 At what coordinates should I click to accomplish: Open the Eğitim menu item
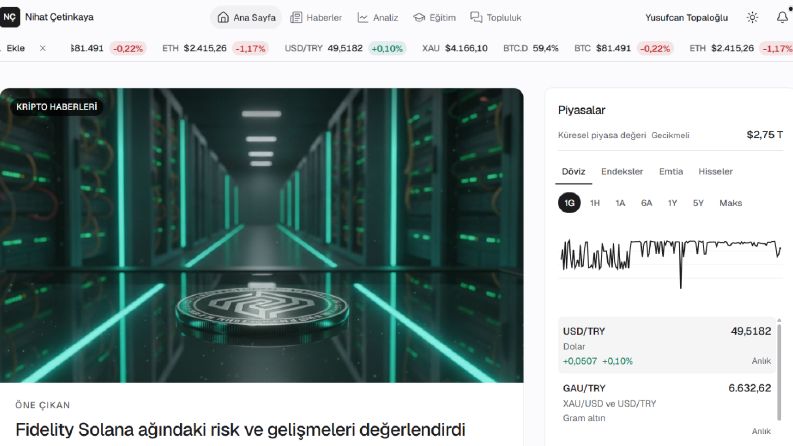coord(434,18)
